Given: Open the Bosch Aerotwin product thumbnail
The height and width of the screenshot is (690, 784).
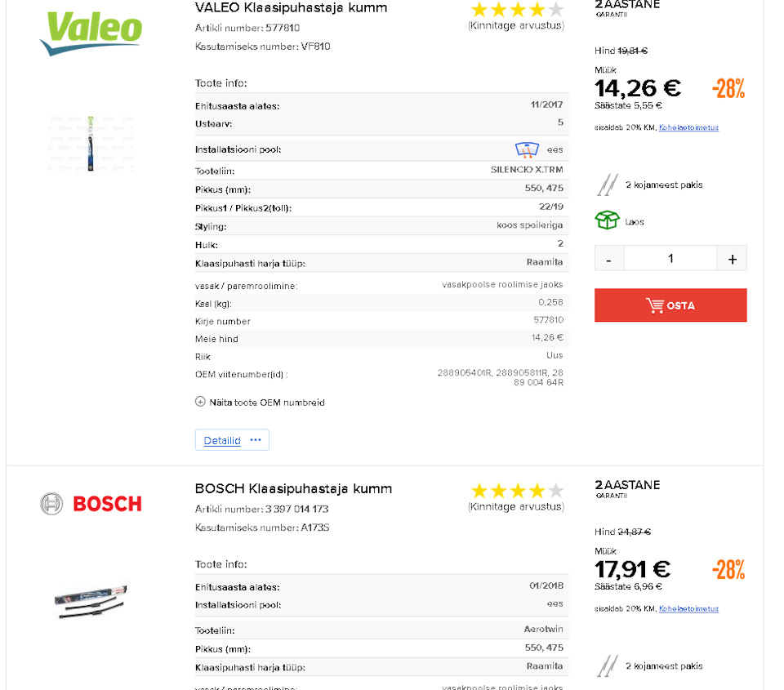Looking at the screenshot, I should 91,601.
